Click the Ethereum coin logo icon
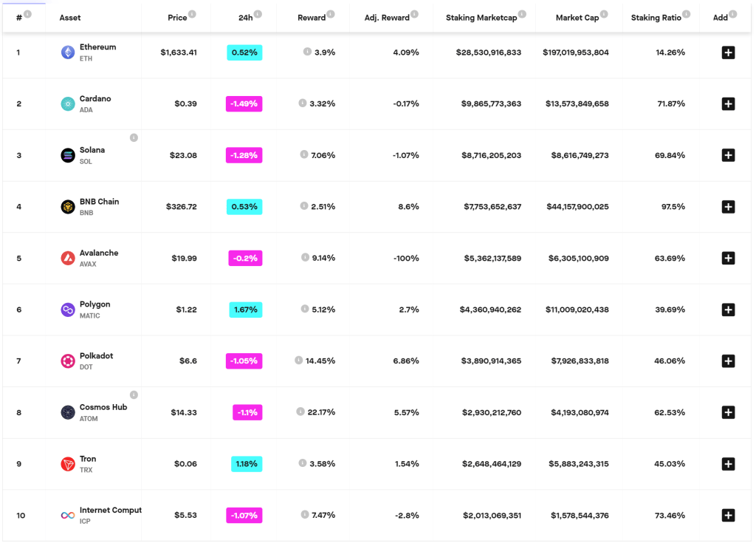Image resolution: width=756 pixels, height=546 pixels. pyautogui.click(x=68, y=52)
